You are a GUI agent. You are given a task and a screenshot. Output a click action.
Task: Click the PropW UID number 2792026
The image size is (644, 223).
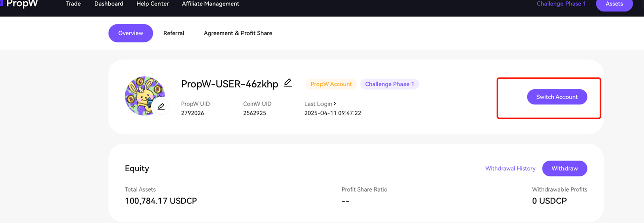pos(193,113)
